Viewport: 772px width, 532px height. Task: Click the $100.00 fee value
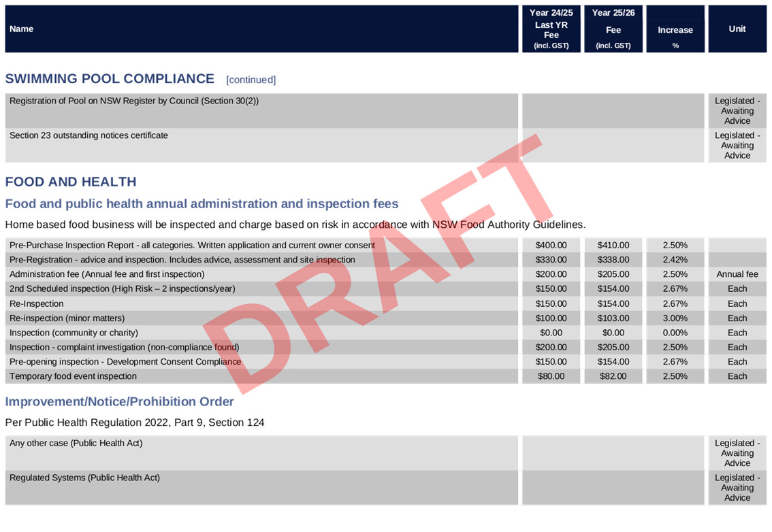pos(551,318)
